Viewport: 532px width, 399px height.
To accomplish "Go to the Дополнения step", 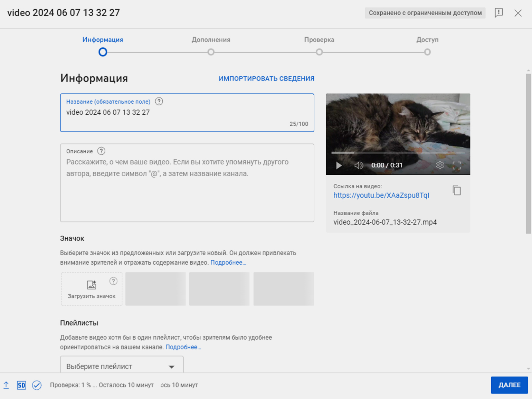I will (x=211, y=46).
